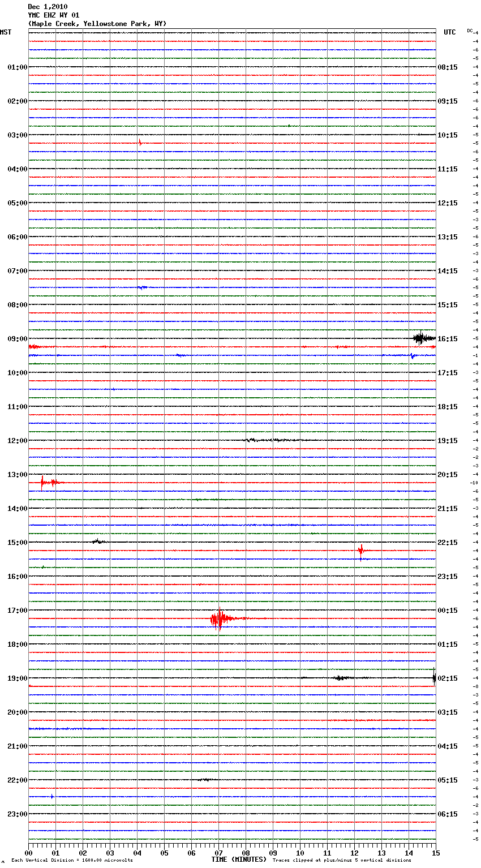Click the "11:00" MST time label
The height and width of the screenshot is (868, 481).
point(18,407)
